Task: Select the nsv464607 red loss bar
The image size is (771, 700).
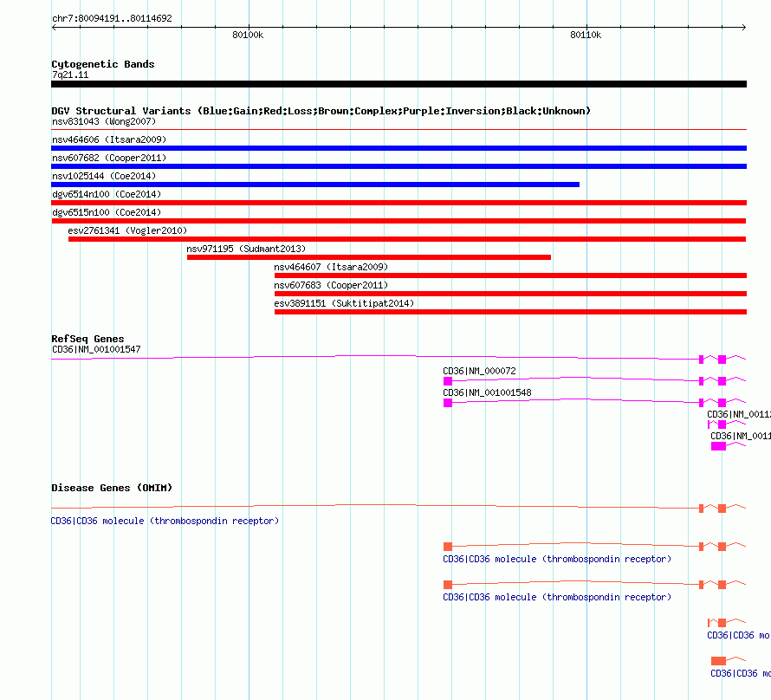Action: coord(510,275)
